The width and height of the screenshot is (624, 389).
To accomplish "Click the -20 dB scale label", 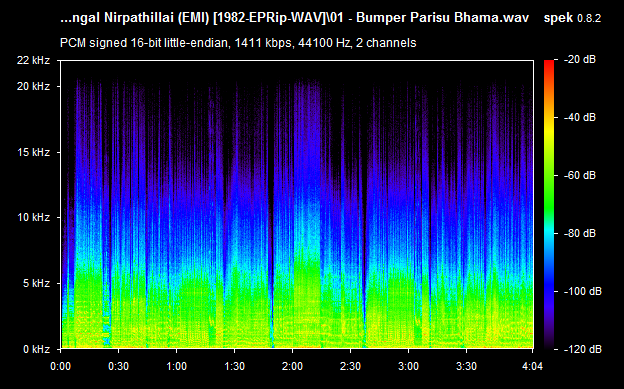I will tap(580, 60).
